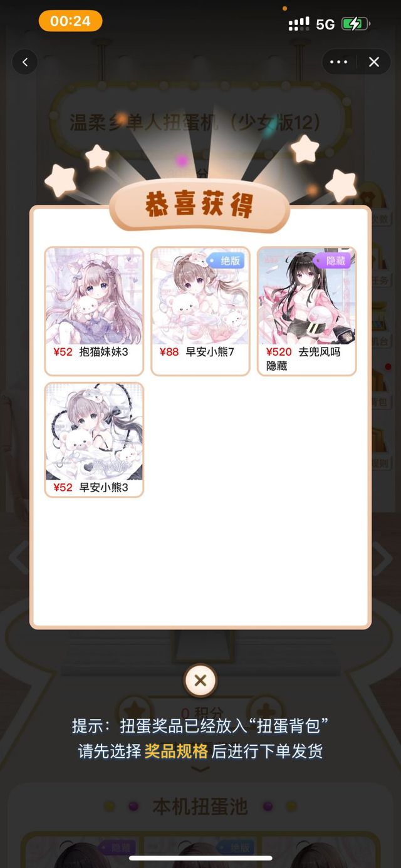Expand the down chevron below the hint text
Viewport: 401px width, 868px height.
coord(200,769)
